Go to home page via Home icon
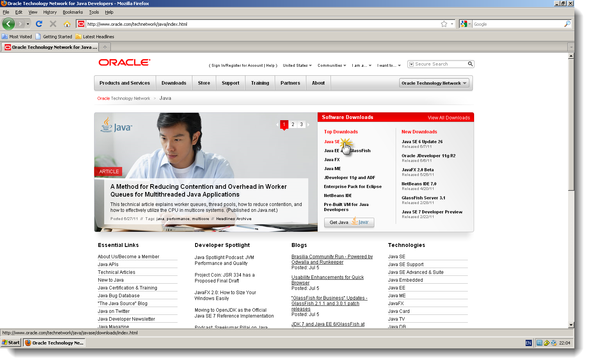This screenshot has width=590, height=364. pyautogui.click(x=67, y=24)
